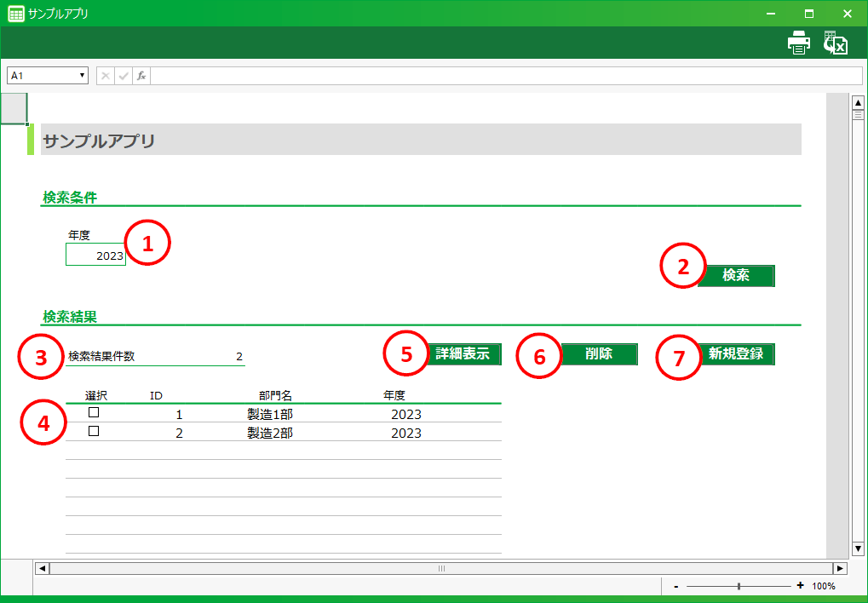Image resolution: width=868 pixels, height=603 pixels.
Task: Click the zoom slider handle
Action: (739, 586)
